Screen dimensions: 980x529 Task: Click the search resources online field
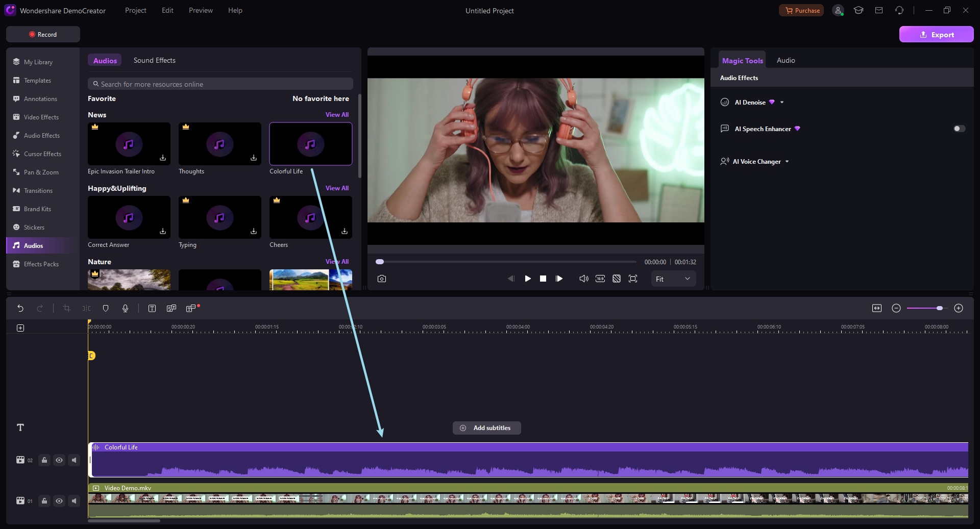[220, 84]
